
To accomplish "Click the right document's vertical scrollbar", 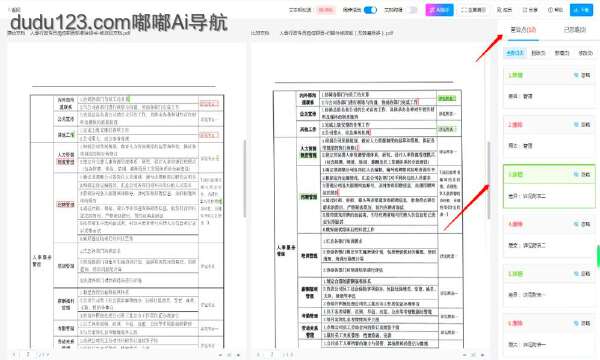I will pyautogui.click(x=489, y=180).
